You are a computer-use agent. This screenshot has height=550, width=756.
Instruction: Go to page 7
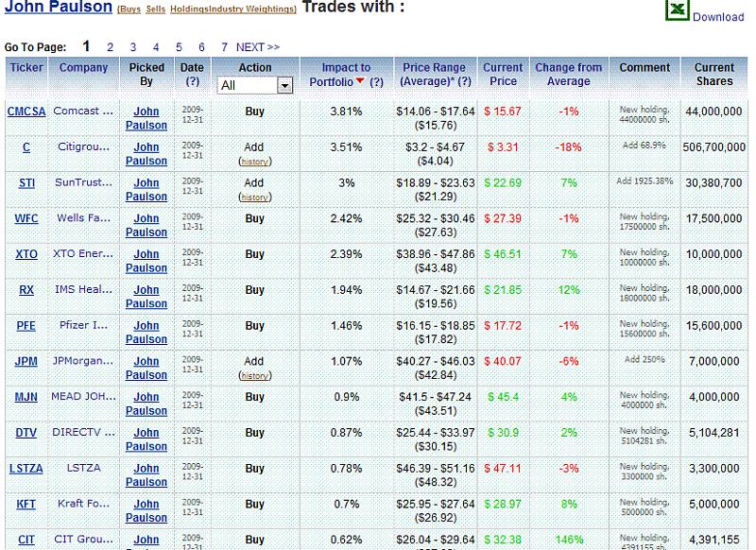pyautogui.click(x=224, y=47)
